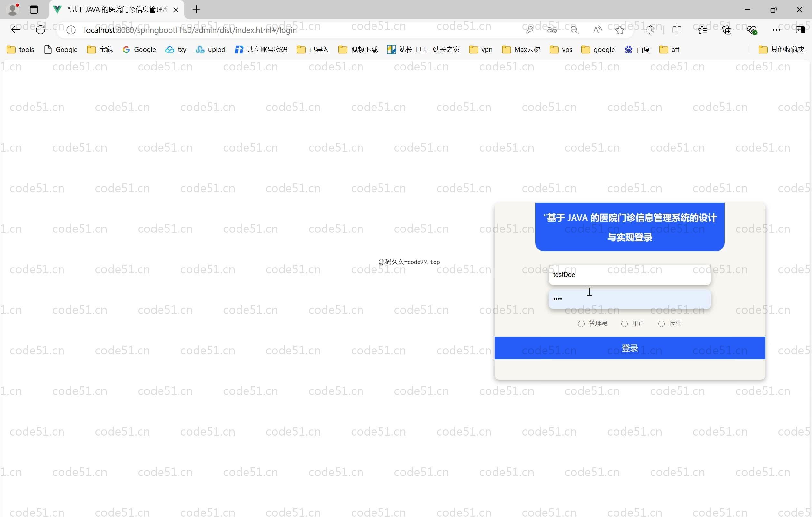
Task: Open the Max云梯 bookmark folder
Action: [x=521, y=50]
